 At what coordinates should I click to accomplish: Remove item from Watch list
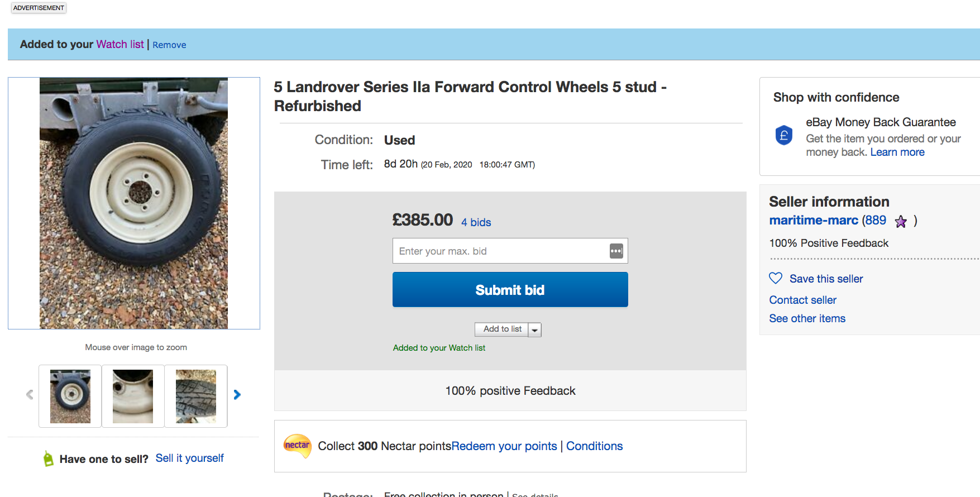coord(169,45)
